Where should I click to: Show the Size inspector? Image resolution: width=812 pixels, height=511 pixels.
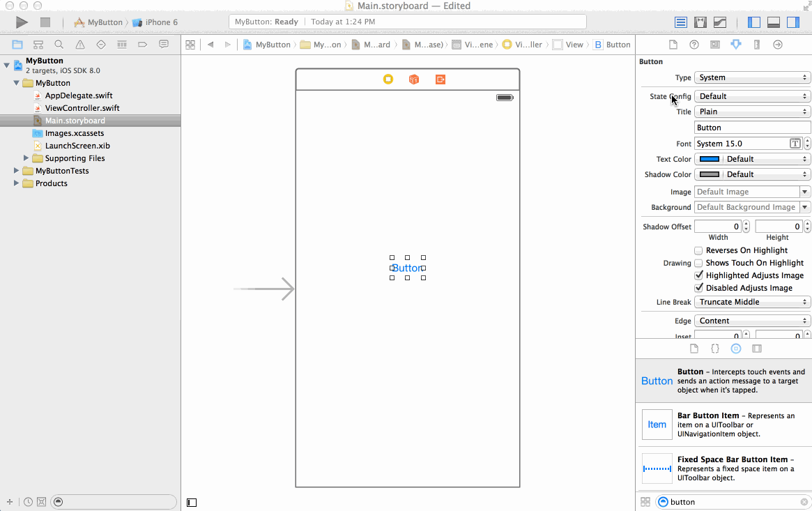(x=757, y=45)
